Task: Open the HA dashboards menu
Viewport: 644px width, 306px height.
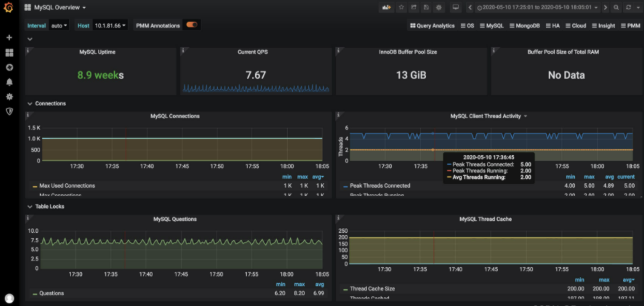Action: (x=552, y=25)
